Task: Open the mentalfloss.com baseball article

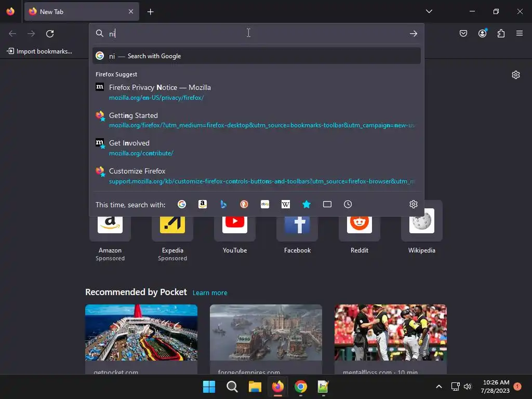Action: point(391,339)
